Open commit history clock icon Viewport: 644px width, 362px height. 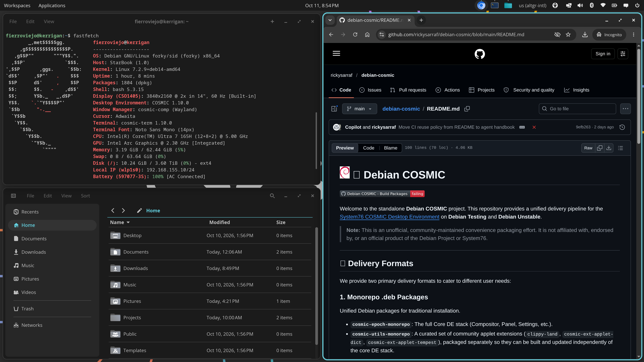622,127
